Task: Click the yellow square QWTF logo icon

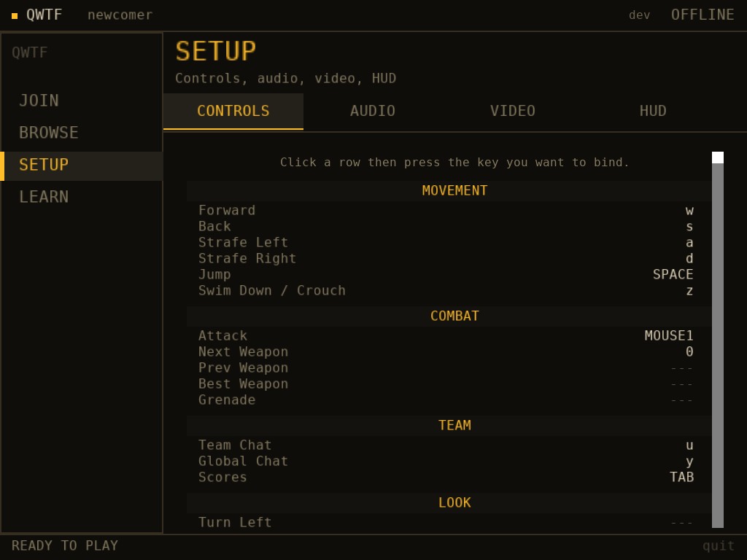Action: (15, 16)
